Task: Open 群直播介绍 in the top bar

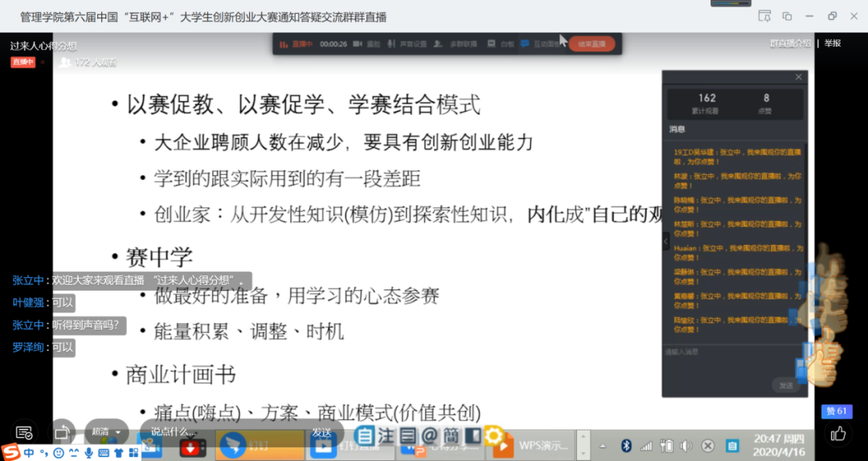Action: point(790,43)
